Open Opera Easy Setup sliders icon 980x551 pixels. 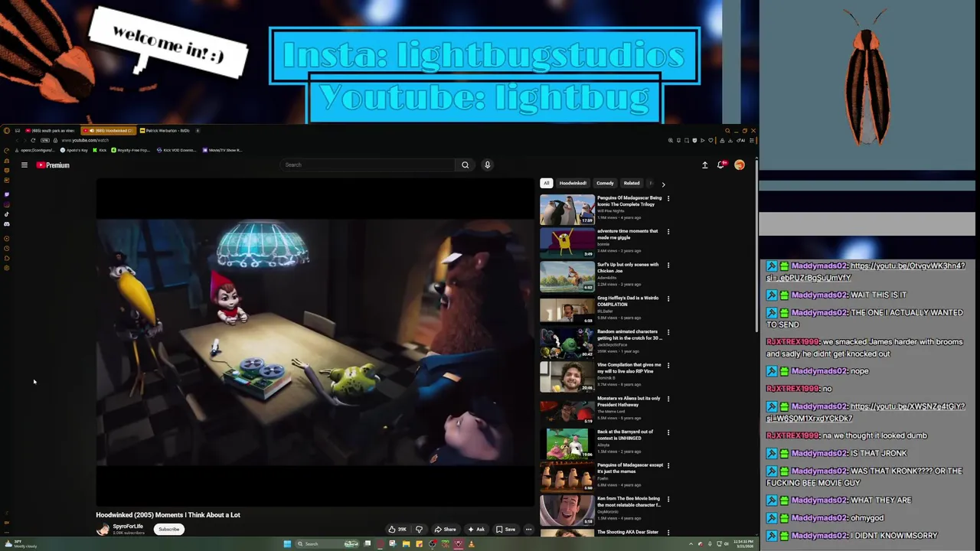[752, 140]
